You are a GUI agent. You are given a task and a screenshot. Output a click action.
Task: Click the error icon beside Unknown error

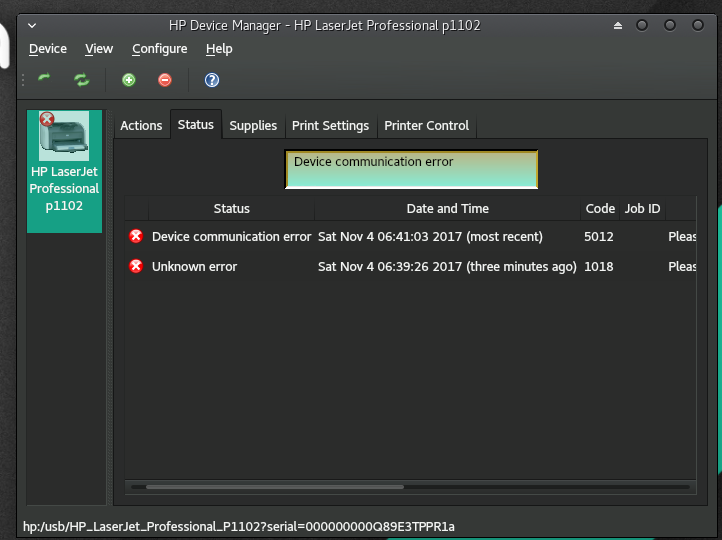(x=136, y=267)
